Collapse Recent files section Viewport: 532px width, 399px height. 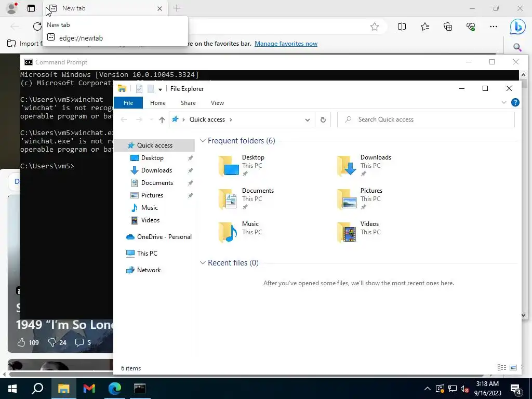tap(203, 262)
